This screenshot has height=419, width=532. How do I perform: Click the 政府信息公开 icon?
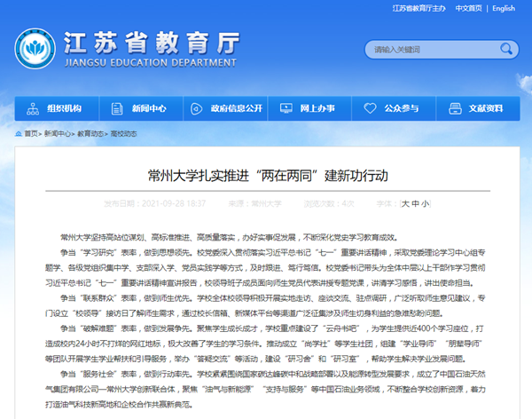point(195,108)
